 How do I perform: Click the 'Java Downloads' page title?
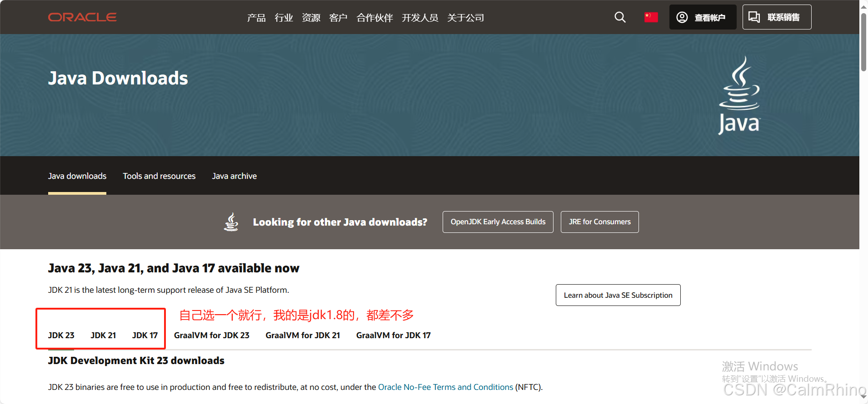coord(118,78)
